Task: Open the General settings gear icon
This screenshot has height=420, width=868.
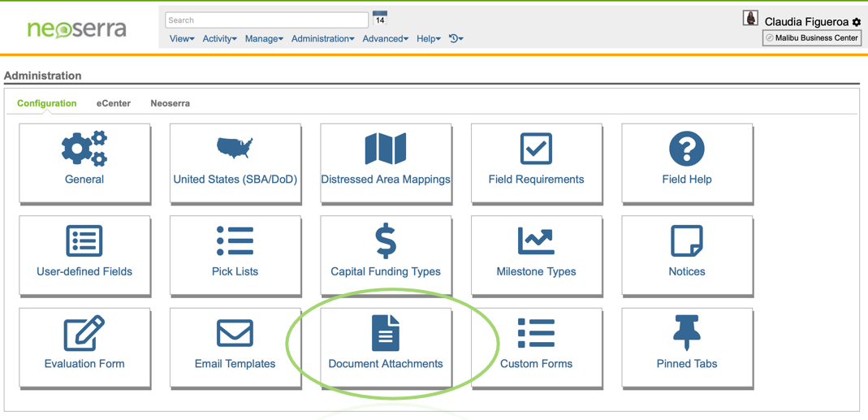Action: [84, 149]
